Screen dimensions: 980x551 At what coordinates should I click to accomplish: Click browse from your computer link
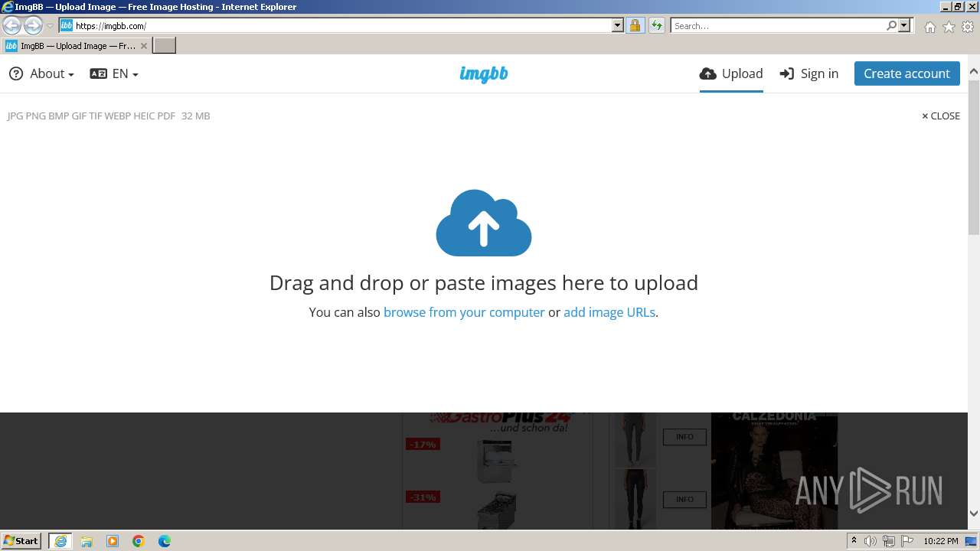464,312
